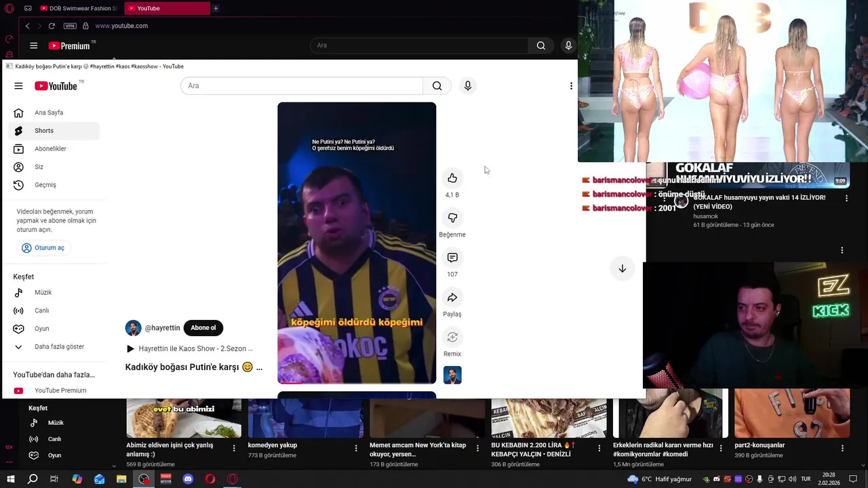The height and width of the screenshot is (488, 868).
Task: Click background window search magnifier button
Action: (x=541, y=45)
